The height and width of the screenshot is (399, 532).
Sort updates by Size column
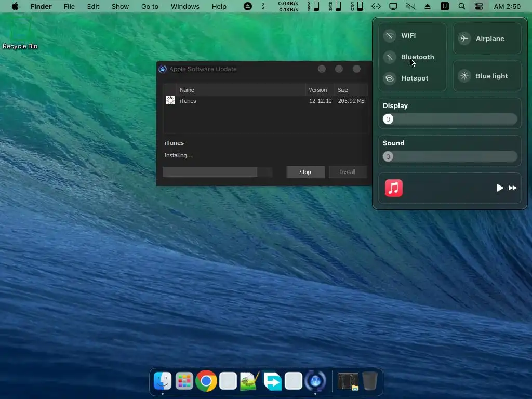click(351, 90)
